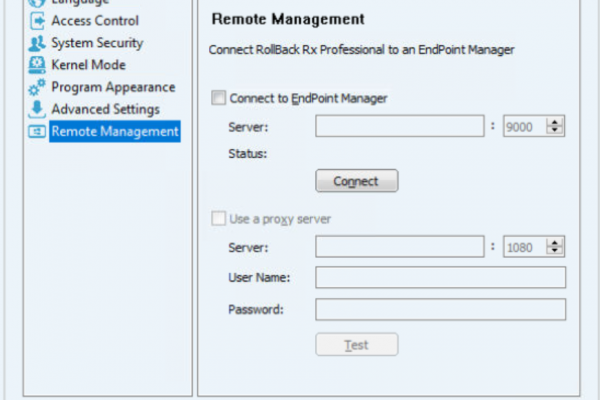This screenshot has height=400, width=600.
Task: Click the 'Connect RollBack Rx Professional' description
Action: click(361, 50)
